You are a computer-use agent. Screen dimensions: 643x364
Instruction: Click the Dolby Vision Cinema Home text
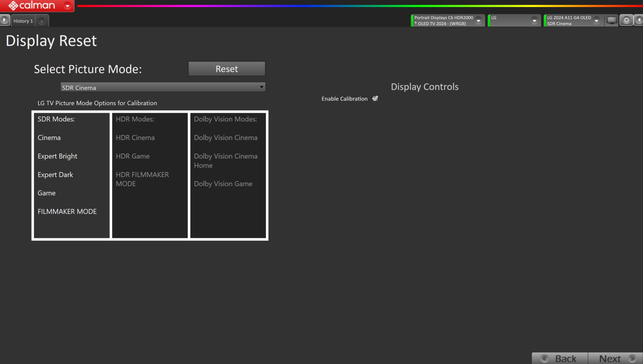pos(226,161)
